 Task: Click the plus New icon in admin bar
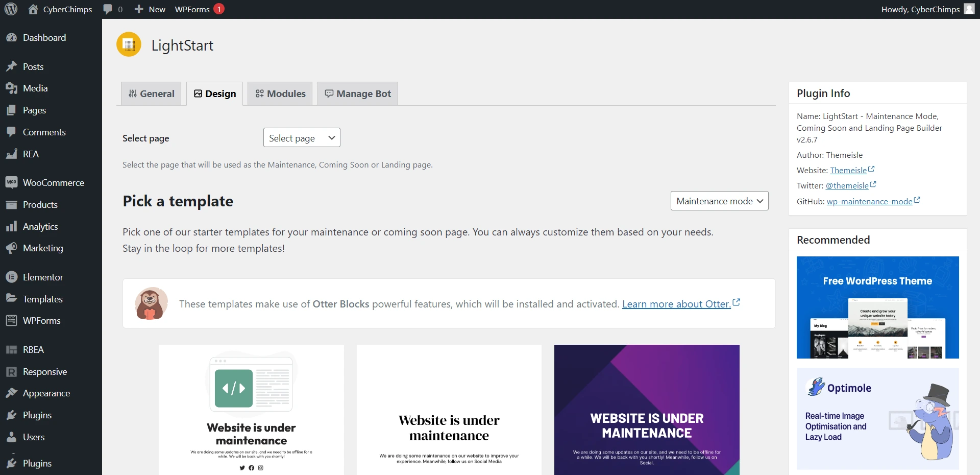(139, 9)
